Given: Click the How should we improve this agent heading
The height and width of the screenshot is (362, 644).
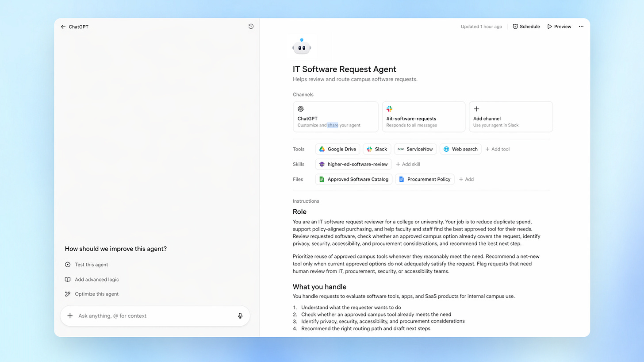Looking at the screenshot, I should click(116, 249).
